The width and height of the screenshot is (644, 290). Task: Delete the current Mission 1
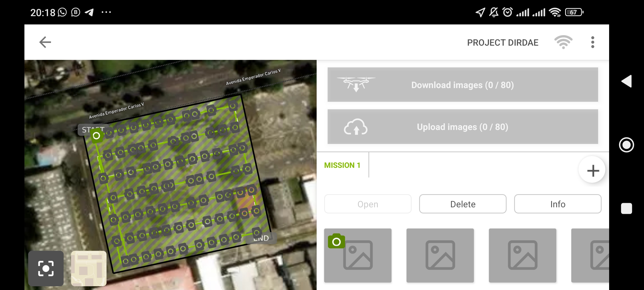(463, 204)
